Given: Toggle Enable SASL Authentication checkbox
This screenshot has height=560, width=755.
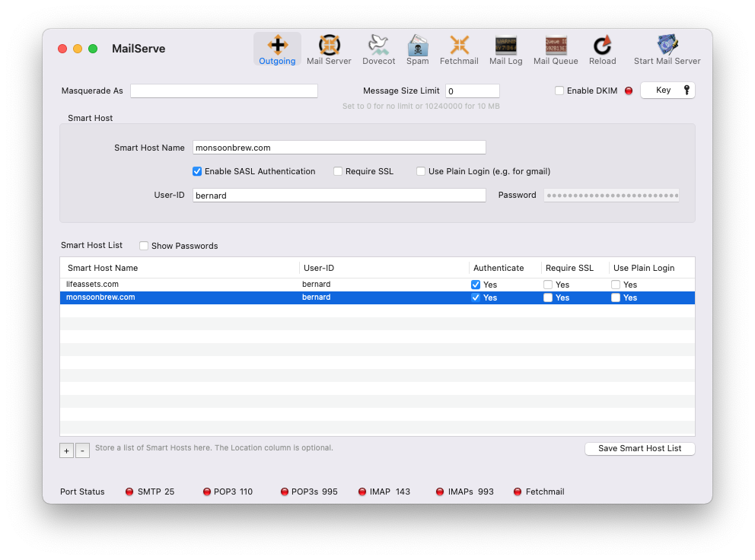Looking at the screenshot, I should tap(197, 171).
